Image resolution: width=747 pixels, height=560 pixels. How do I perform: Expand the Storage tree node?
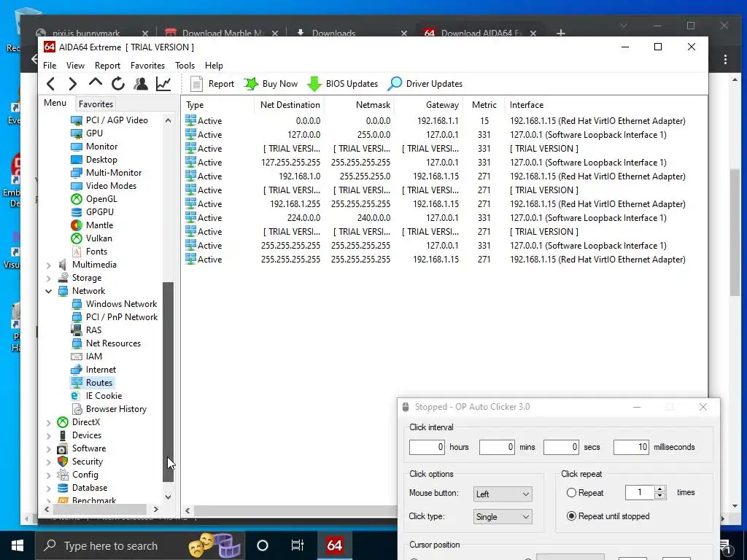[x=48, y=278]
